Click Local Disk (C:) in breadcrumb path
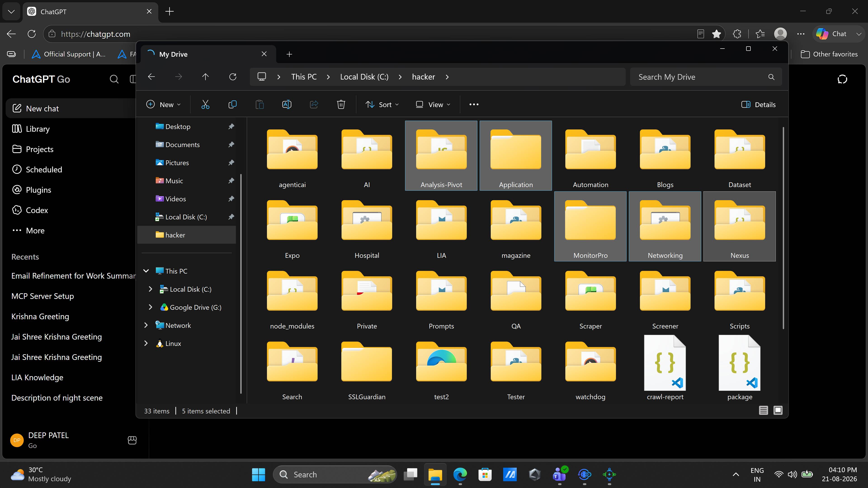The height and width of the screenshot is (488, 868). [364, 77]
